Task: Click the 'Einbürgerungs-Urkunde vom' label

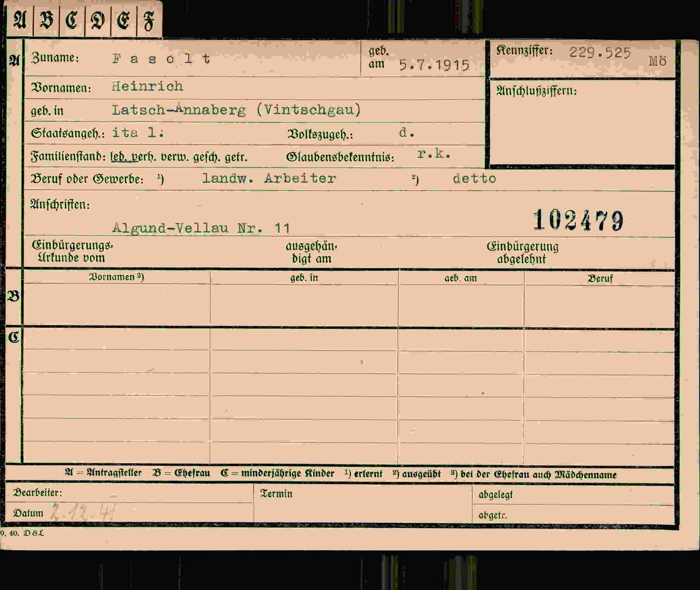Action: (72, 252)
